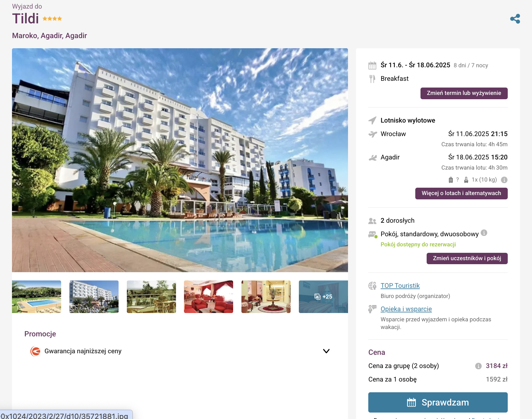Select the red lounge sofas thumbnail
This screenshot has height=419, width=532.
tap(209, 297)
